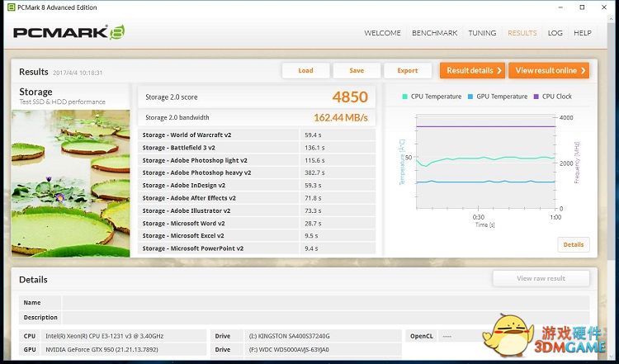Click the Export button
Image resolution: width=619 pixels, height=364 pixels.
[408, 71]
